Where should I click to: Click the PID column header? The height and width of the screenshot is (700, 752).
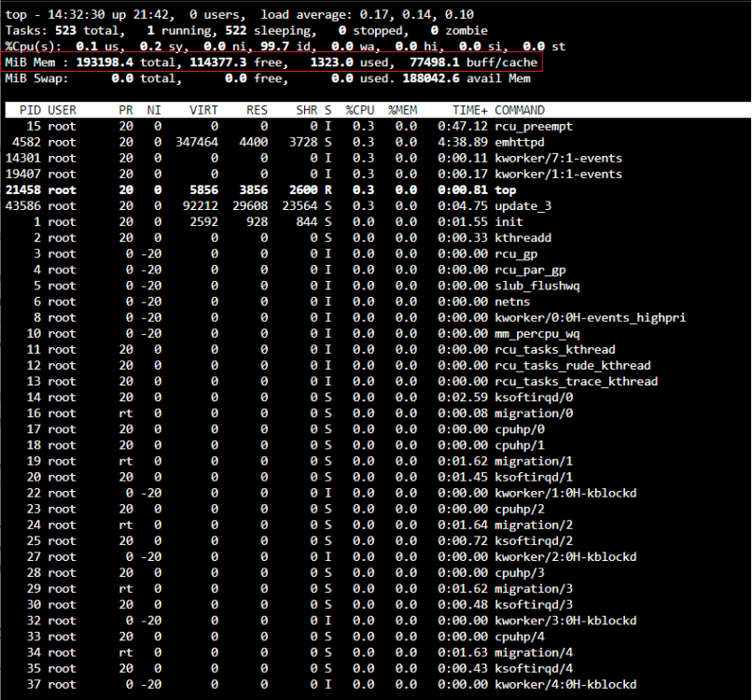point(30,110)
